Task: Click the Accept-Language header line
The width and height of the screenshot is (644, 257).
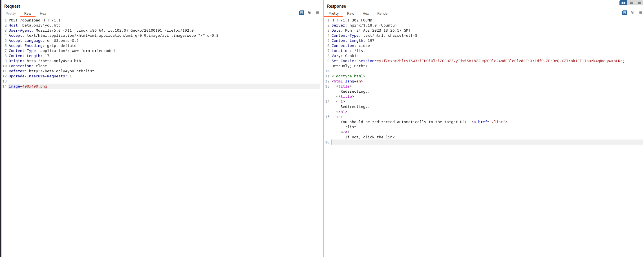Action: coord(44,41)
